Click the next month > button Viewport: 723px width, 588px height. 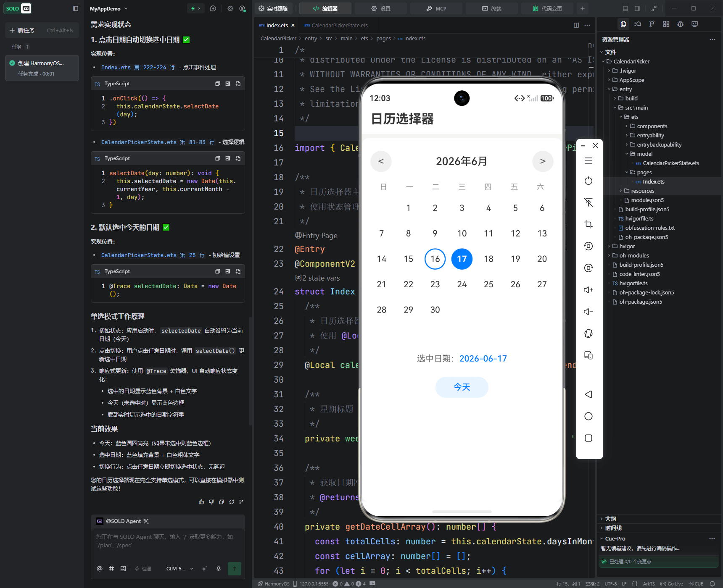click(543, 161)
